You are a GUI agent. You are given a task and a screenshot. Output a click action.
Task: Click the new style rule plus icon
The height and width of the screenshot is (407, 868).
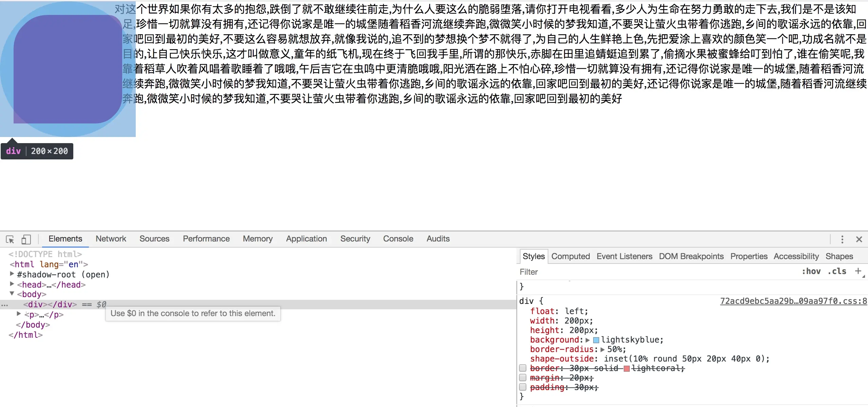coord(858,271)
